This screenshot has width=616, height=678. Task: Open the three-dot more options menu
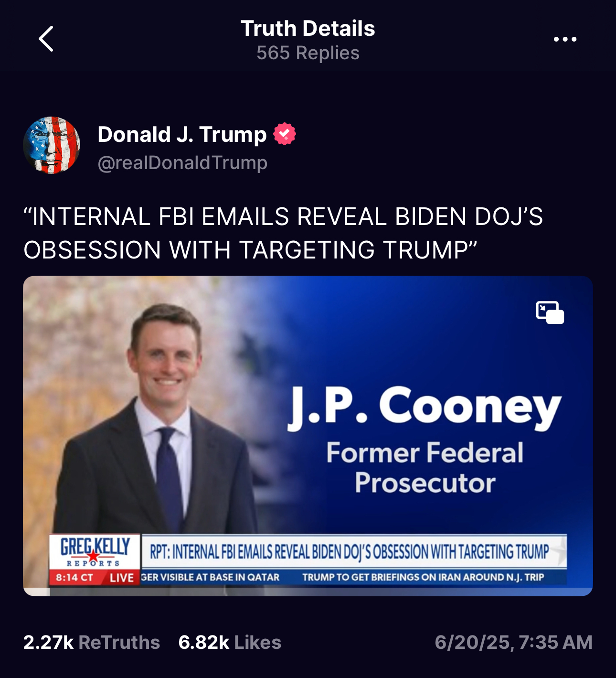tap(565, 39)
